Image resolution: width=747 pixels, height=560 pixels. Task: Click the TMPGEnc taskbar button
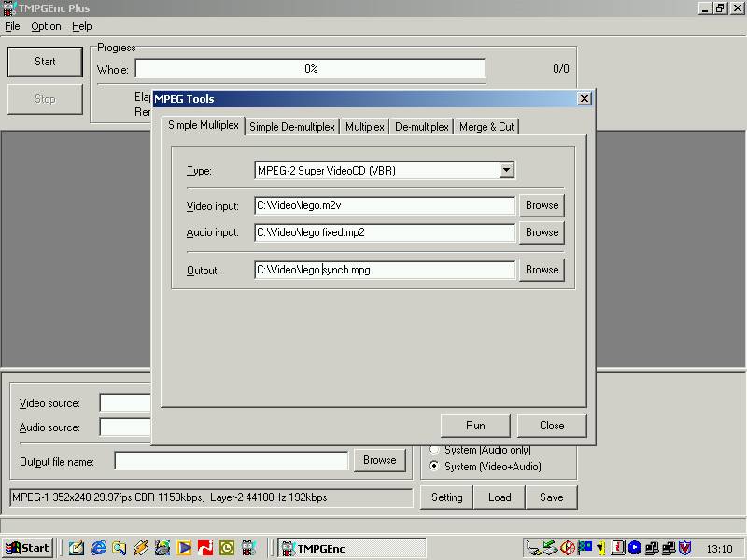(x=352, y=549)
